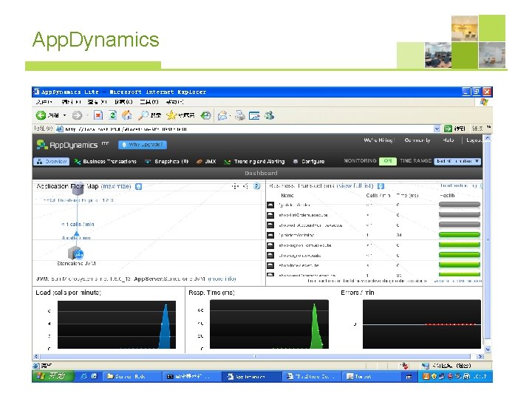Click blue pop-out icon beside Application Flow Map
This screenshot has width=532, height=399.
click(138, 186)
